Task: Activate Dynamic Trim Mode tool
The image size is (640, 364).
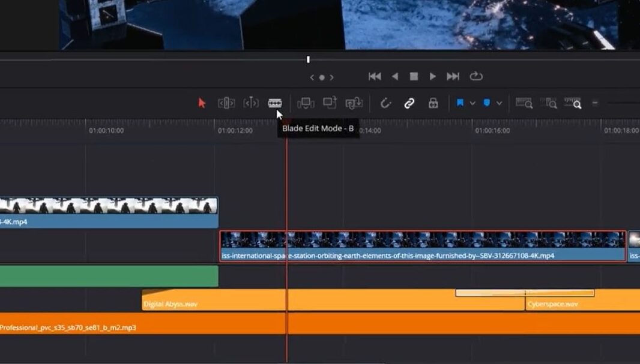Action: pyautogui.click(x=251, y=103)
